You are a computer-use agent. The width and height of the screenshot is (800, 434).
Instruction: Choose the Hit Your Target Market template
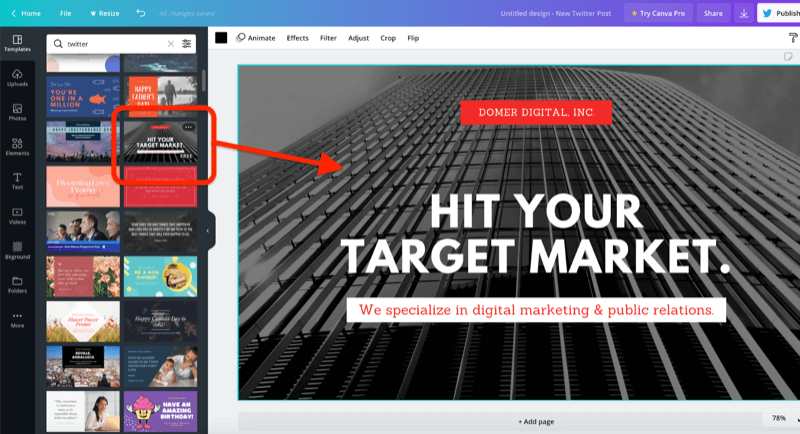(160, 142)
